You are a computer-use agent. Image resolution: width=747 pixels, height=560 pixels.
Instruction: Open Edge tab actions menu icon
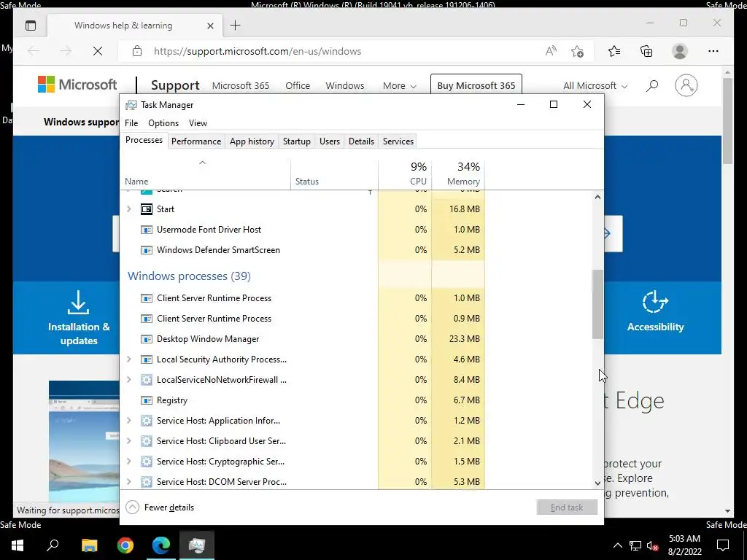tap(31, 26)
